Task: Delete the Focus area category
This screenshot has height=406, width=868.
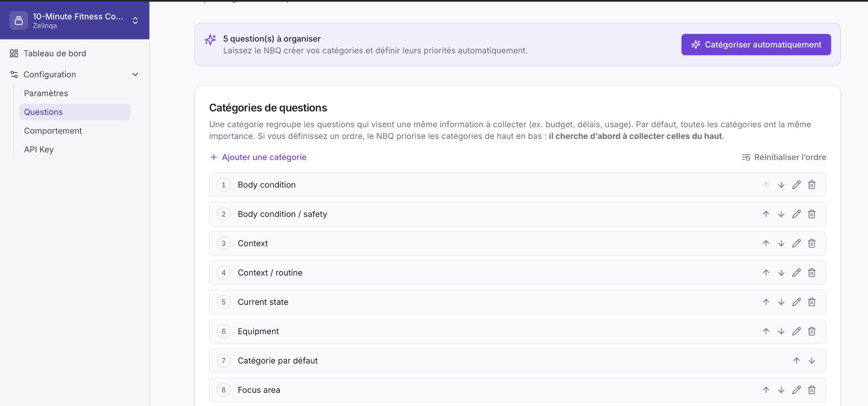Action: point(812,389)
